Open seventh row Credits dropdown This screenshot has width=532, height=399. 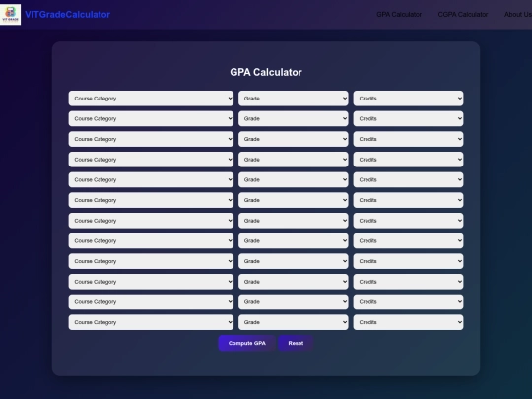pos(408,221)
